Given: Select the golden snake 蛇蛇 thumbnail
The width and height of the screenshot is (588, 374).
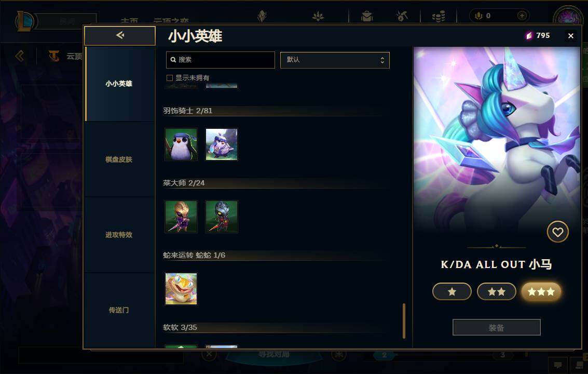Looking at the screenshot, I should point(181,289).
